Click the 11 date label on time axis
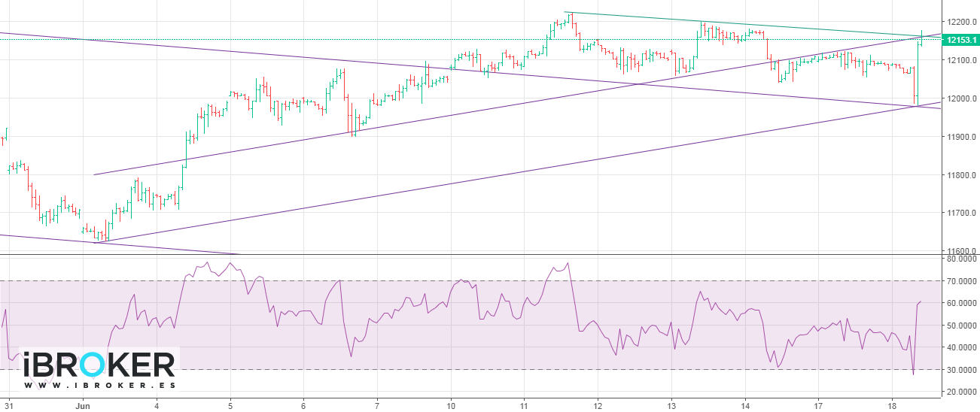 524,404
